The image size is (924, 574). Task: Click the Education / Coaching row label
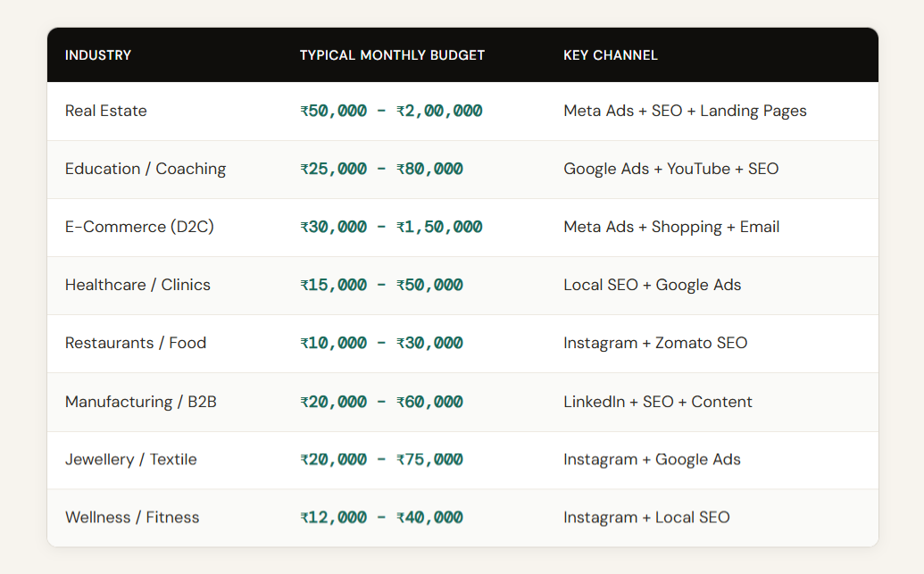click(x=146, y=169)
